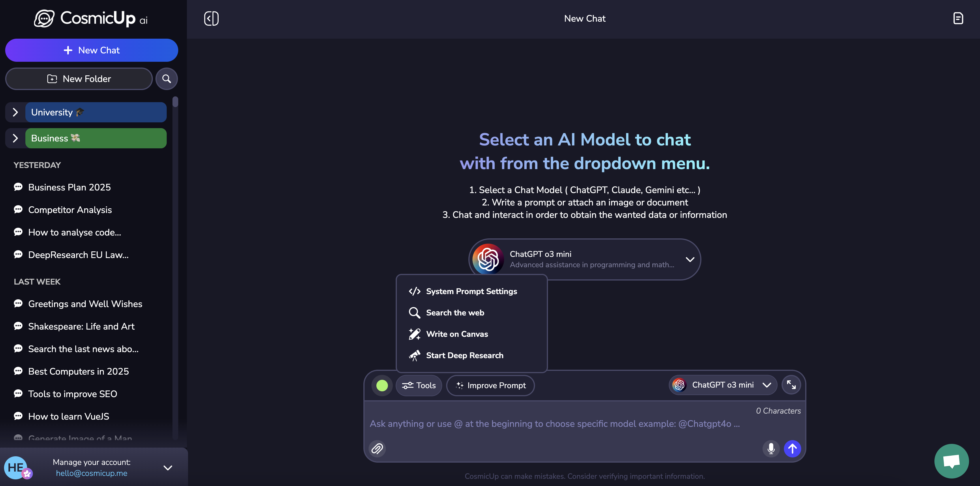
Task: Click the sidebar chat list scrollbar
Action: coord(175,102)
